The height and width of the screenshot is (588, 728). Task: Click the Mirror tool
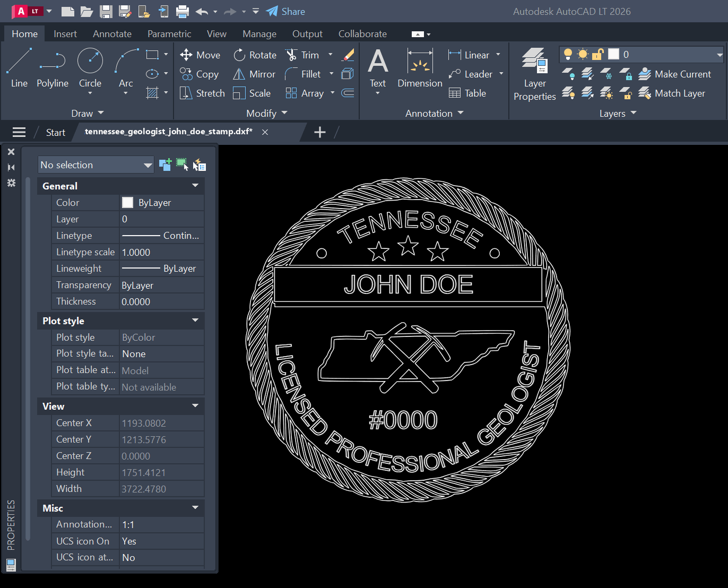point(254,74)
